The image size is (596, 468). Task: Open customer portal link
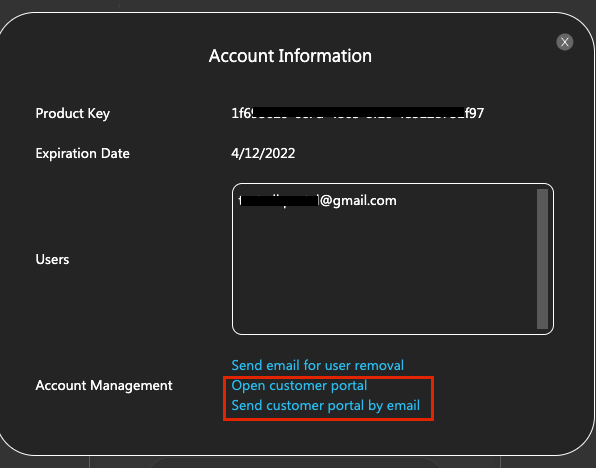tap(299, 386)
